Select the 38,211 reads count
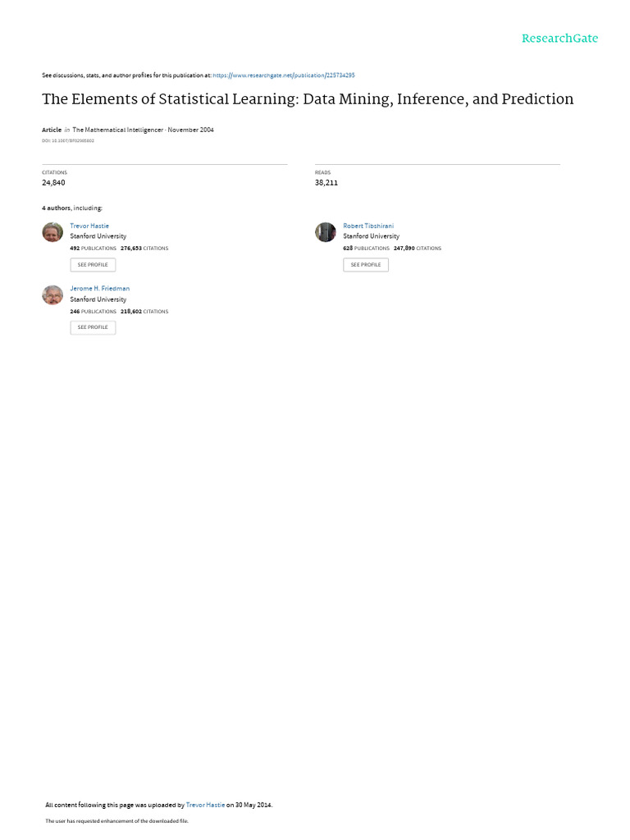The height and width of the screenshot is (840, 630). (326, 183)
